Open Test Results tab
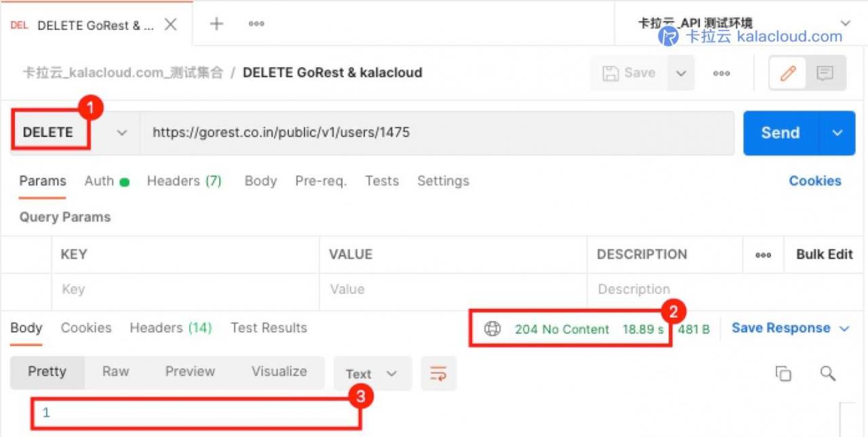 click(269, 328)
